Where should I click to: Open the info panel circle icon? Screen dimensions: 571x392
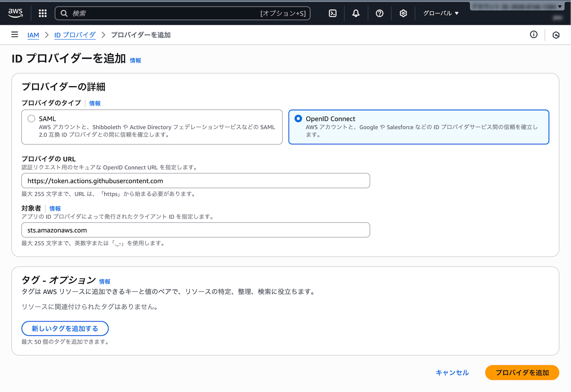[x=534, y=35]
